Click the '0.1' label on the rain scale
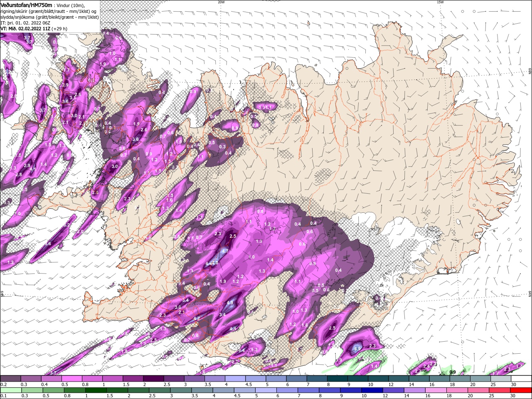Image resolution: width=532 pixels, height=399 pixels. pyautogui.click(x=3, y=396)
